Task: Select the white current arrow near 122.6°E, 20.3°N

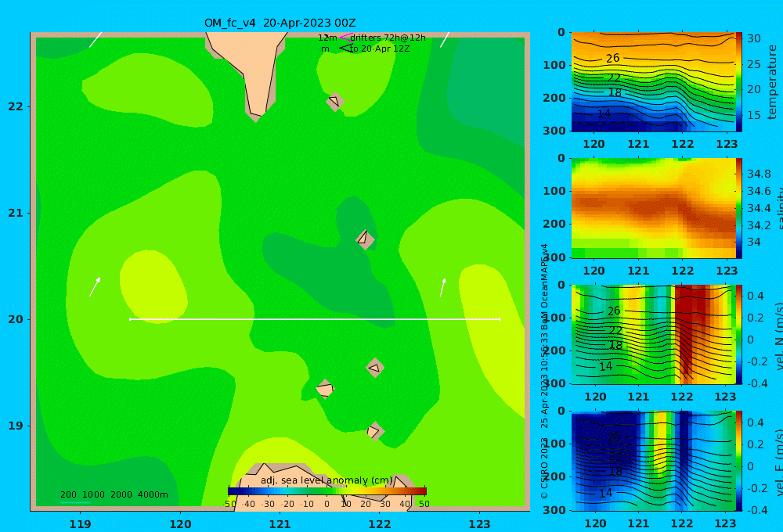Action: (x=443, y=287)
